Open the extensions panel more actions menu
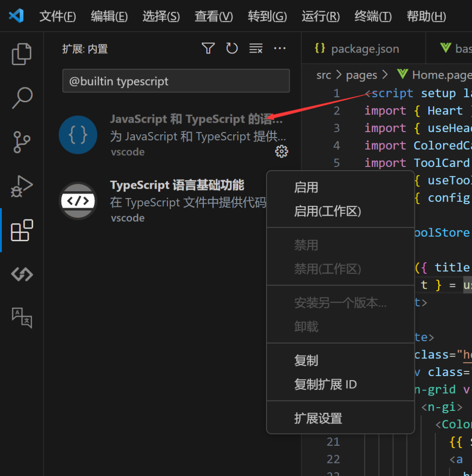This screenshot has width=472, height=476. [x=280, y=48]
